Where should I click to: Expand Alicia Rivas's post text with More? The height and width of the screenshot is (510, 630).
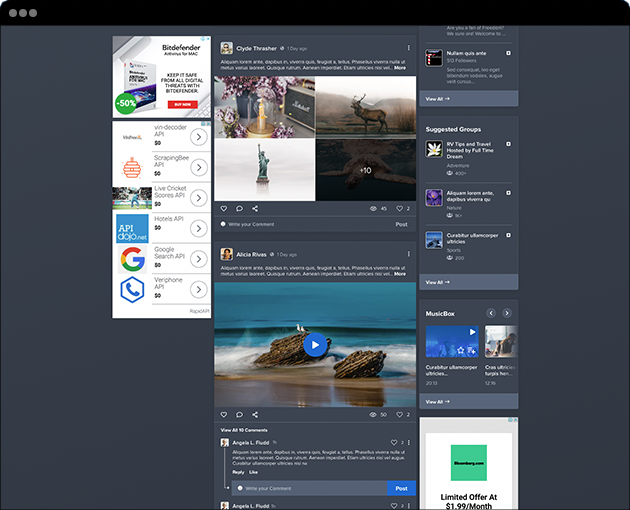pos(400,274)
